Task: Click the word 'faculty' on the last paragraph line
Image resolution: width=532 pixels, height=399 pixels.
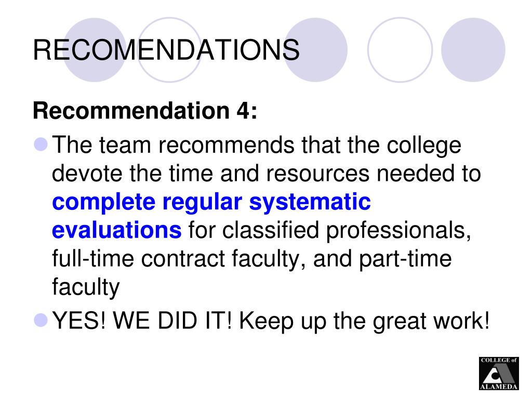Action: (86, 287)
